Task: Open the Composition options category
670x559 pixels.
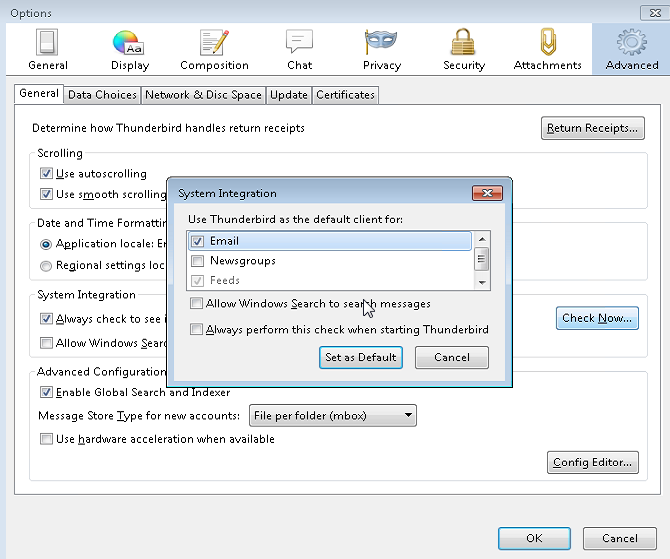Action: click(214, 50)
